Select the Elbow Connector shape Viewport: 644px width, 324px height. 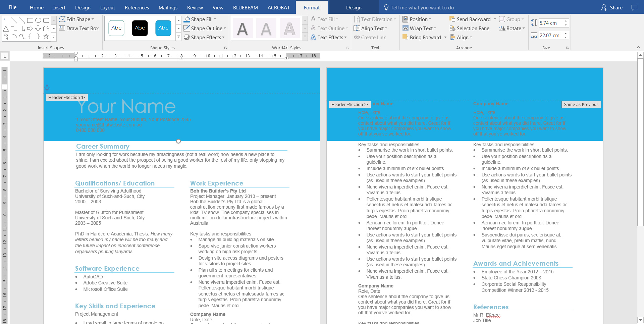[14, 29]
